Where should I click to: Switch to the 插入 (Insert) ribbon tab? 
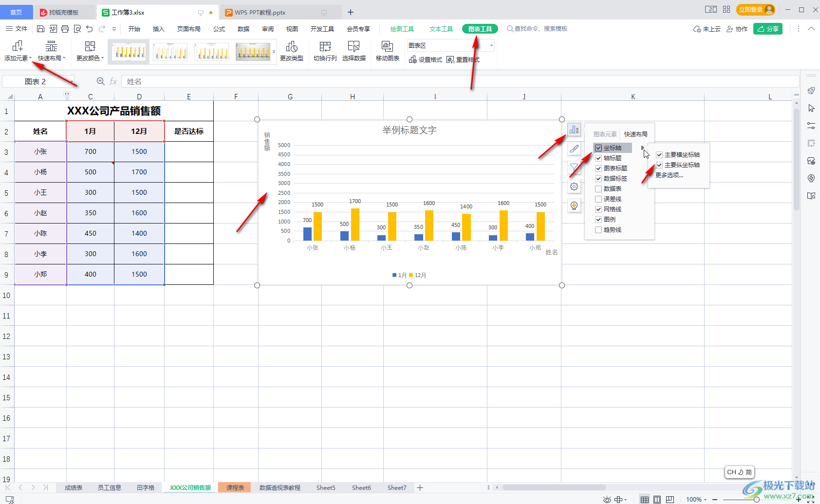point(159,29)
